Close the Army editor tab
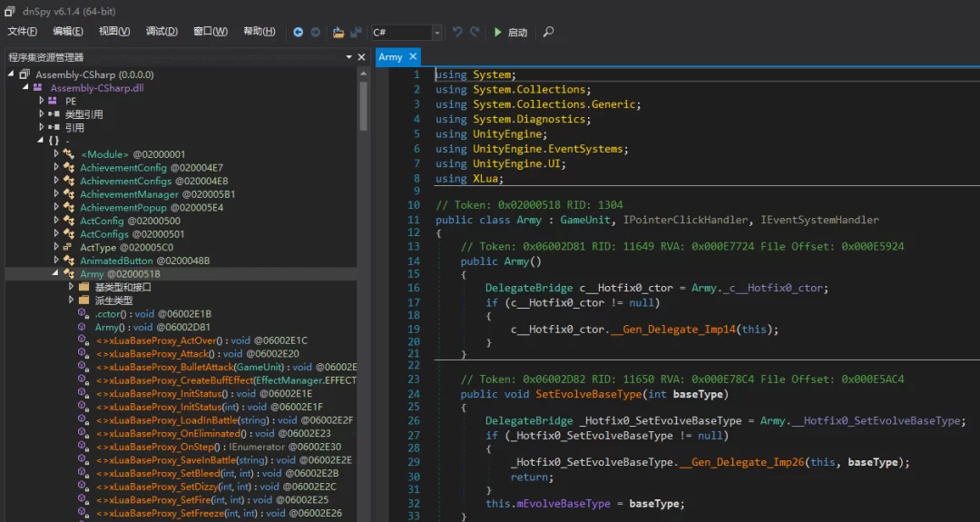 [413, 57]
